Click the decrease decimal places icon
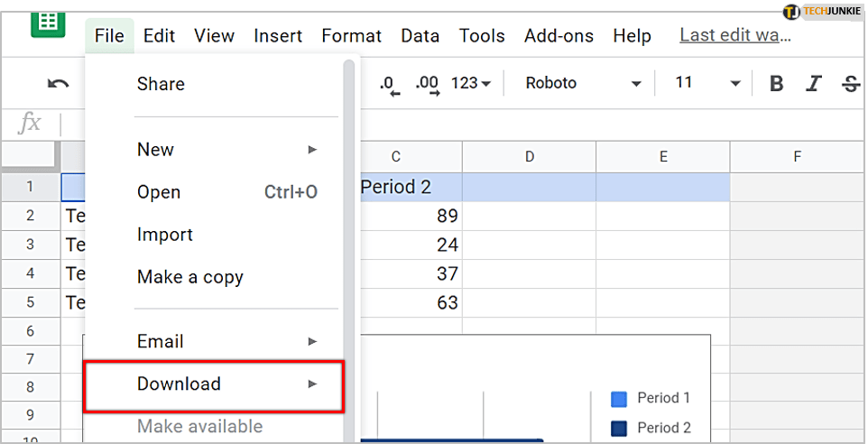The image size is (868, 444). click(388, 84)
